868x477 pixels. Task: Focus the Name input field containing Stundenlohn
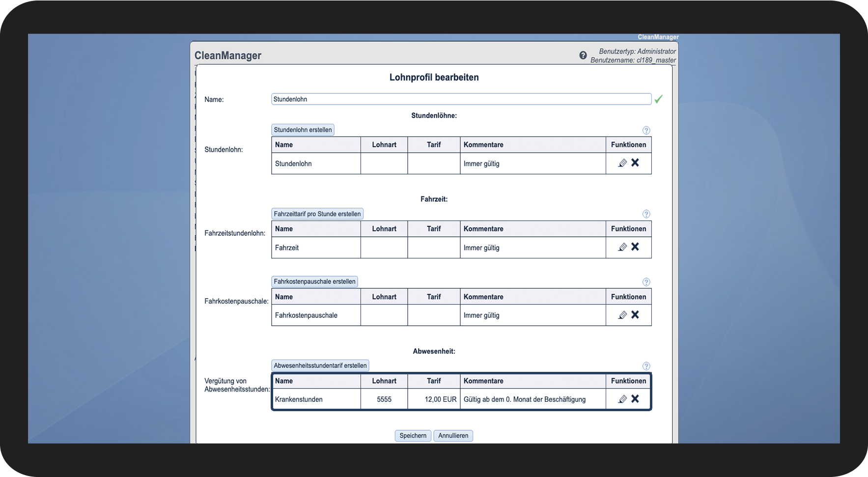(461, 99)
